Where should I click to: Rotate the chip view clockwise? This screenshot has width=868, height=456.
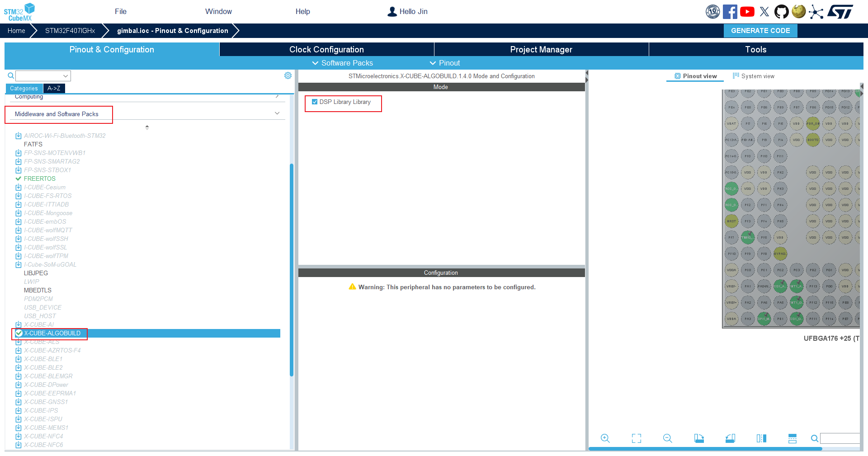pyautogui.click(x=699, y=438)
